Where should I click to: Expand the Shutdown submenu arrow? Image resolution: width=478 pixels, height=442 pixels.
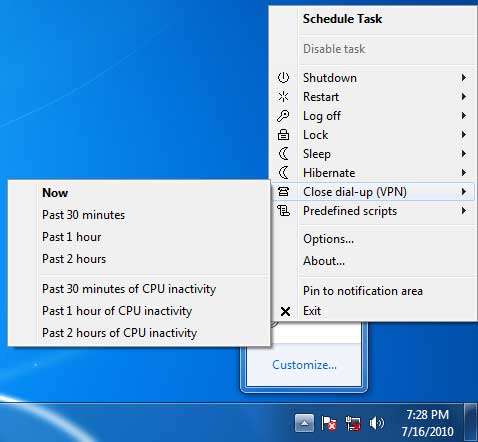click(464, 78)
